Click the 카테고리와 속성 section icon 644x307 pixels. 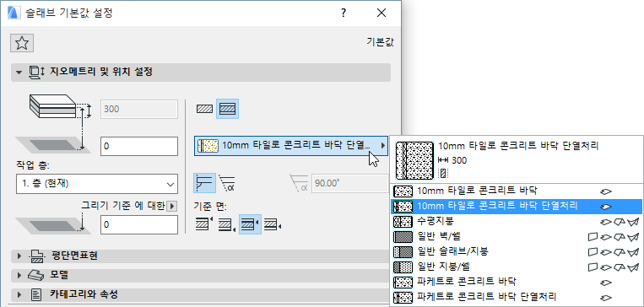pos(36,294)
